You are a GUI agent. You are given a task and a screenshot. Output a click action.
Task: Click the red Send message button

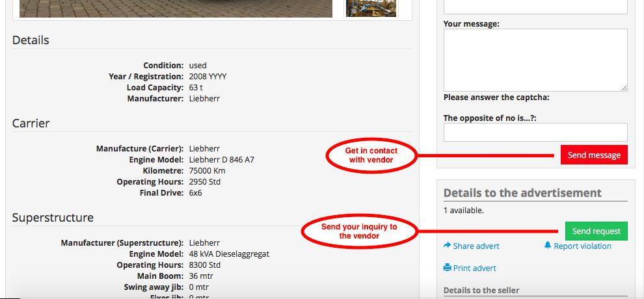pos(594,155)
